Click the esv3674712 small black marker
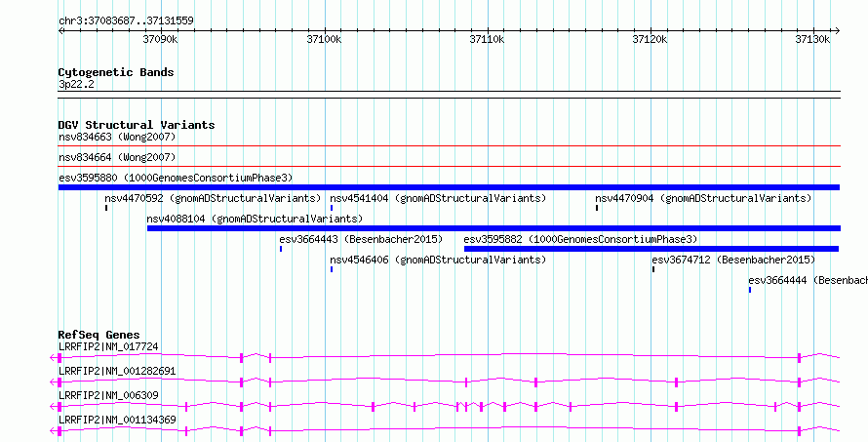This screenshot has height=442, width=868. 653,269
